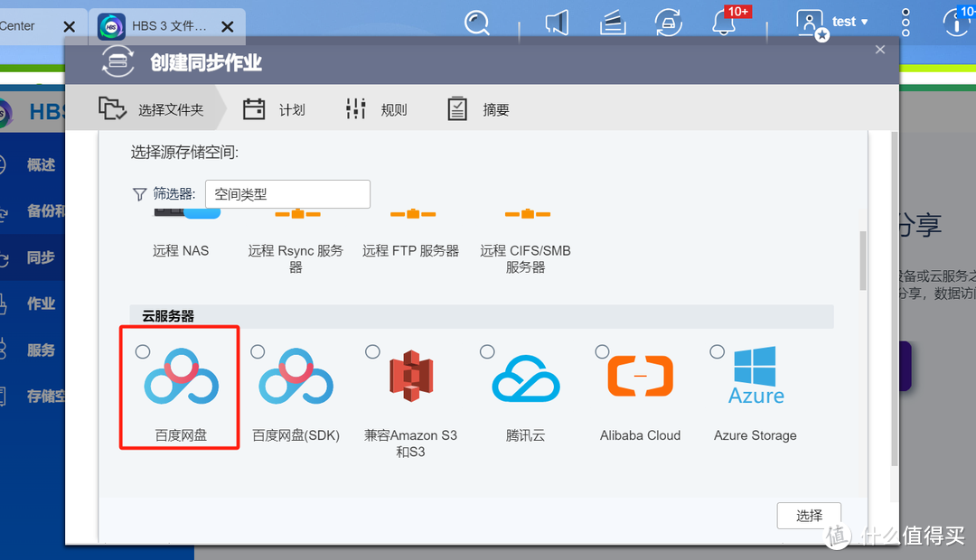Open 同步 in the left sidebar
Viewport: 976px width, 560px height.
tap(40, 257)
